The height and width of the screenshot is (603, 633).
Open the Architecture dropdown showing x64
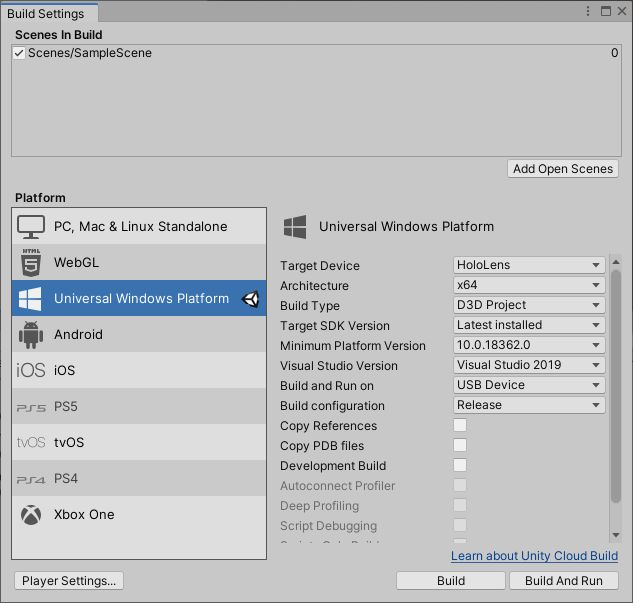(x=529, y=285)
